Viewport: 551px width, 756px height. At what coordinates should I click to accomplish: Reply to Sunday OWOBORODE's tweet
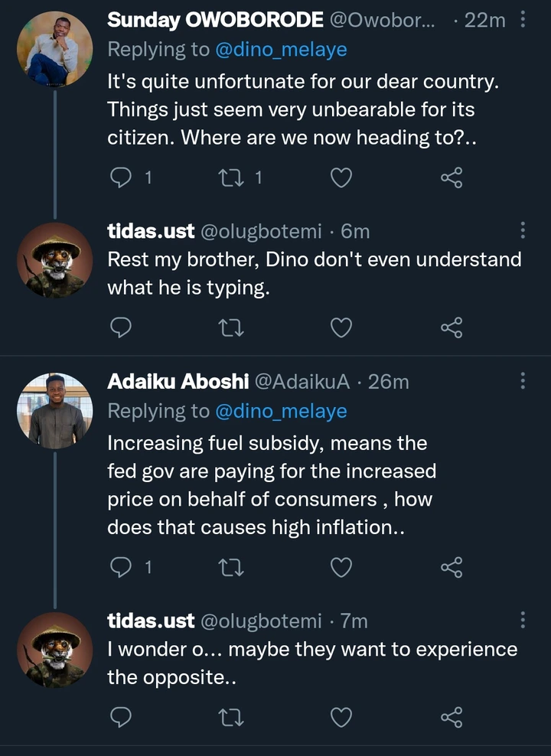click(121, 178)
